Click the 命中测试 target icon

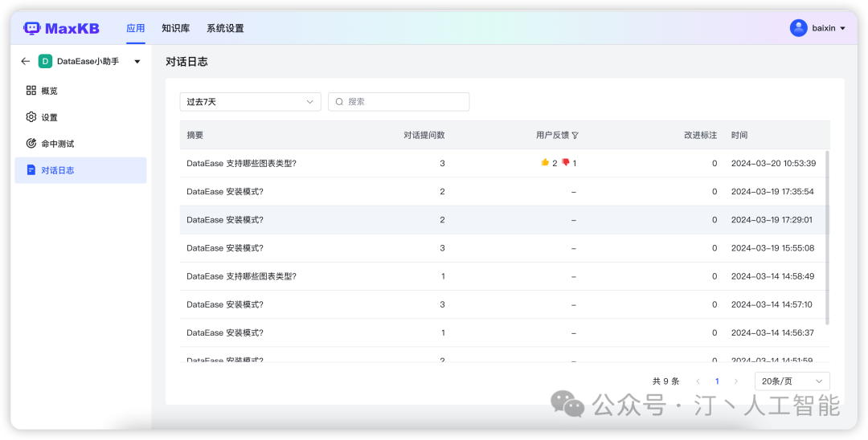(31, 144)
